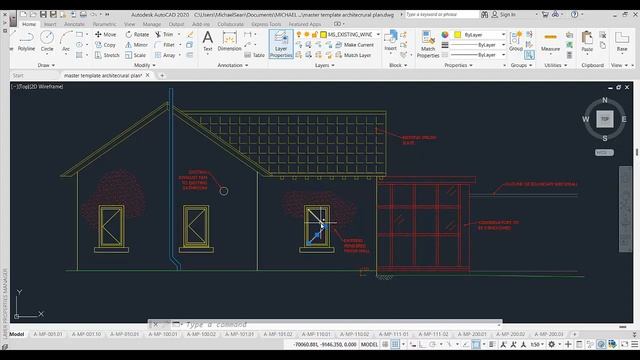Select the Arc tool
The image size is (640, 360).
pos(66,41)
